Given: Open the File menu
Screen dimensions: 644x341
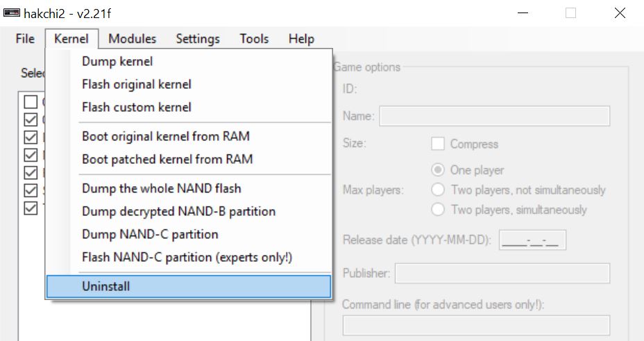Looking at the screenshot, I should tap(25, 39).
